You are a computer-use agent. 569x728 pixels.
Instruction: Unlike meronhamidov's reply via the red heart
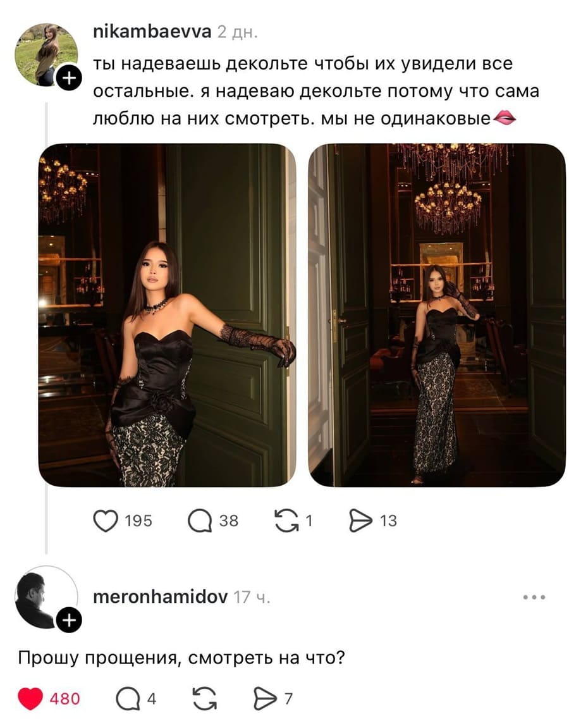point(30,698)
